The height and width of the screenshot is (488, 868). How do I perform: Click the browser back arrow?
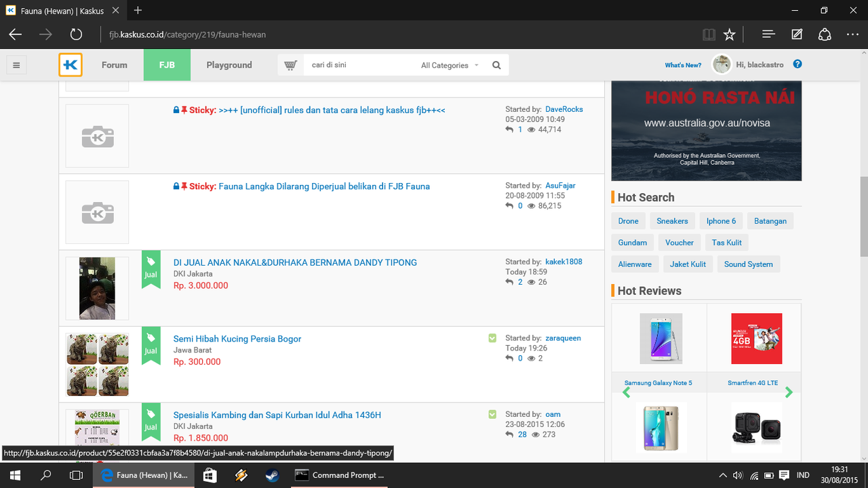(16, 35)
